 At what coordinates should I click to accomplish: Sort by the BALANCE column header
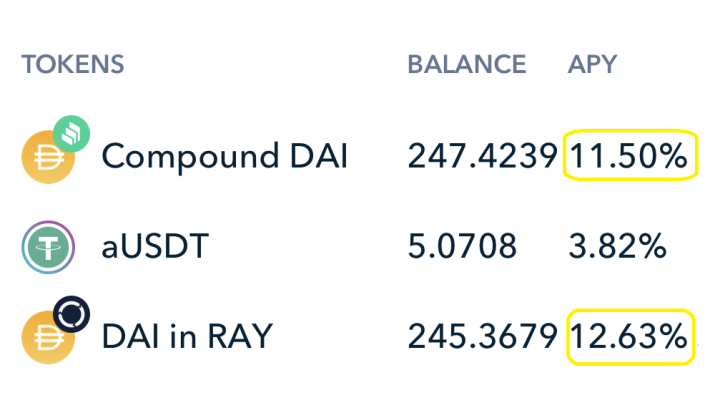(x=466, y=65)
